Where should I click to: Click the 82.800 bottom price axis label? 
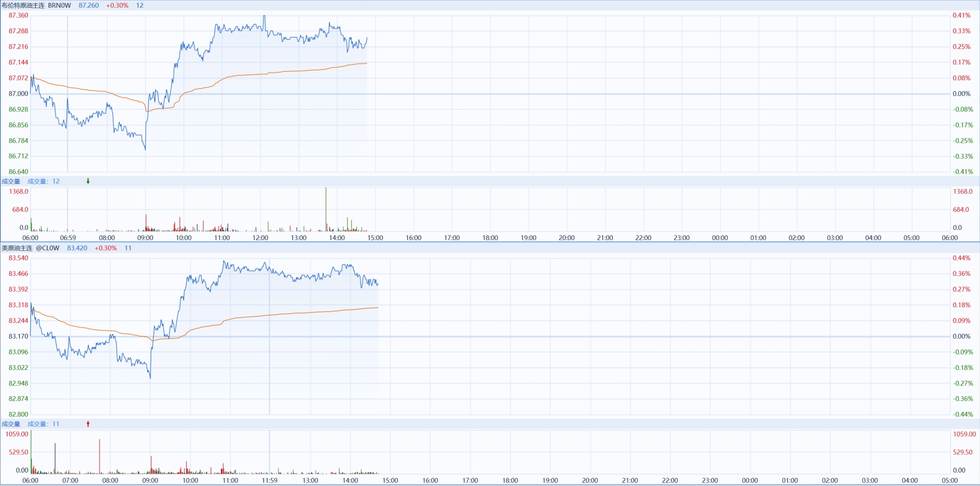tap(18, 414)
